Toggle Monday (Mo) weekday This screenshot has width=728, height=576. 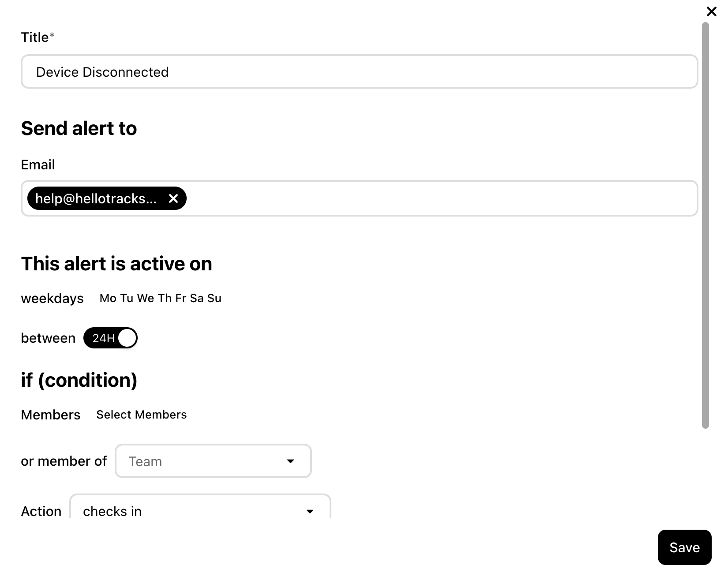click(x=108, y=298)
